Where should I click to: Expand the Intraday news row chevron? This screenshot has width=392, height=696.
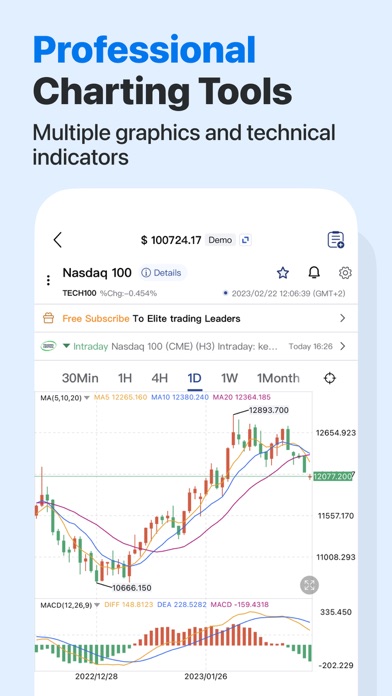(x=342, y=346)
